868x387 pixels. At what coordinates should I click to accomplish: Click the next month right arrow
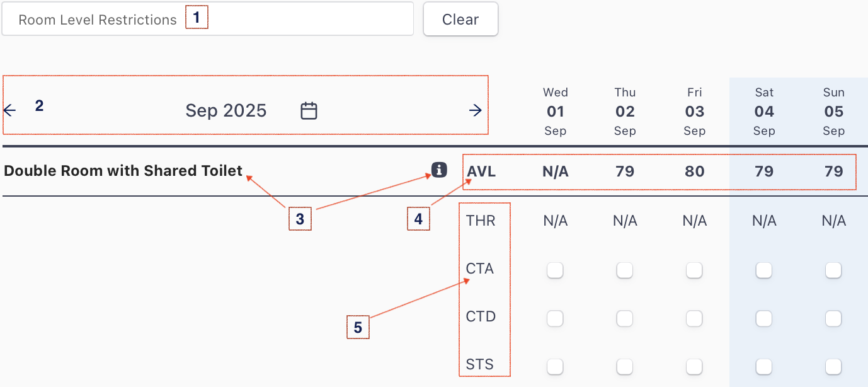476,111
